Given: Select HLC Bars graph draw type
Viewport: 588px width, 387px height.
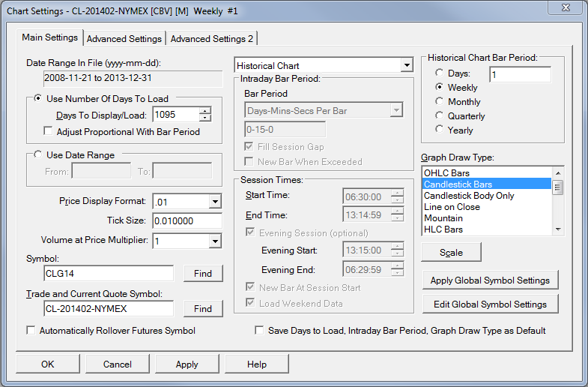Looking at the screenshot, I should 487,229.
